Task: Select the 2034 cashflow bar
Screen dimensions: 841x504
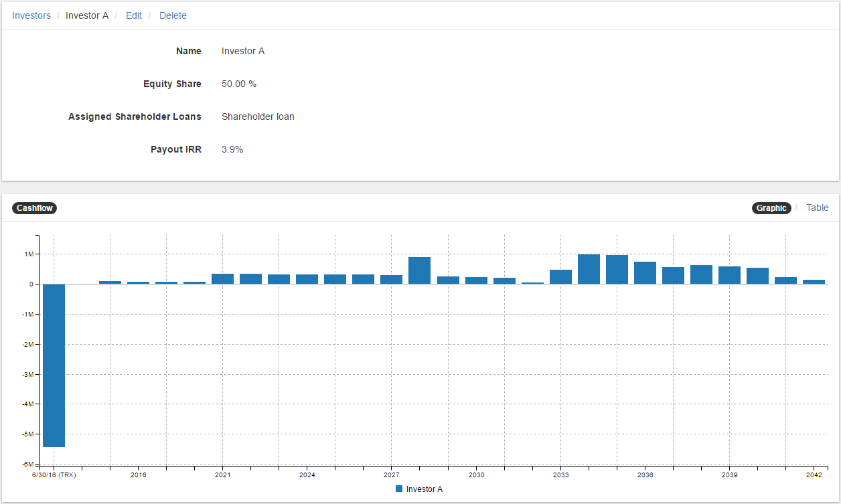Action: tap(589, 269)
